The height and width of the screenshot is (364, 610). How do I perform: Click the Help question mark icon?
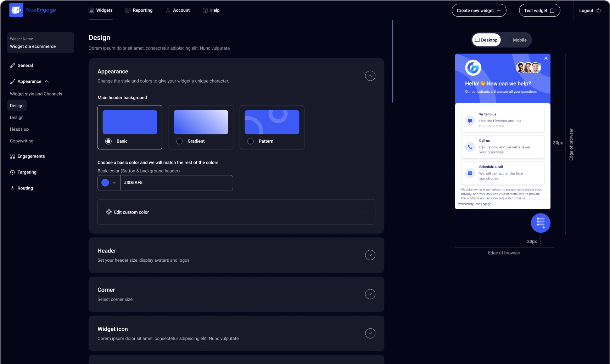point(205,10)
